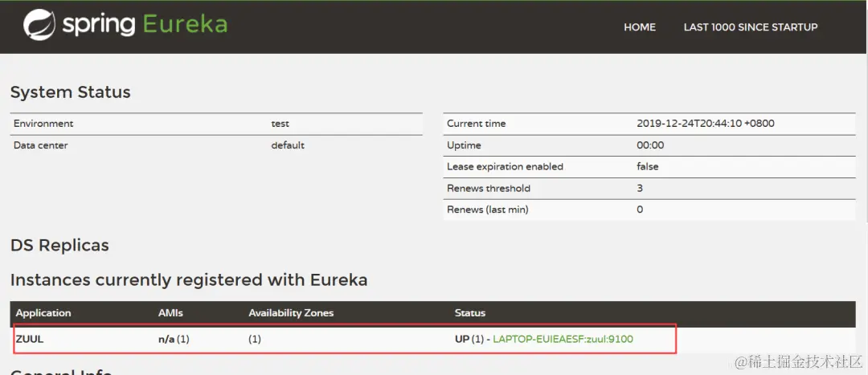
Task: Click the Availability Zones column header
Action: click(291, 313)
